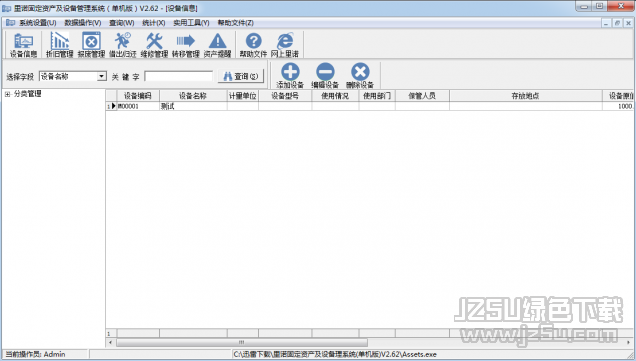The height and width of the screenshot is (361, 636).
Task: Open the 设备信息 toolbar icon
Action: [24, 45]
